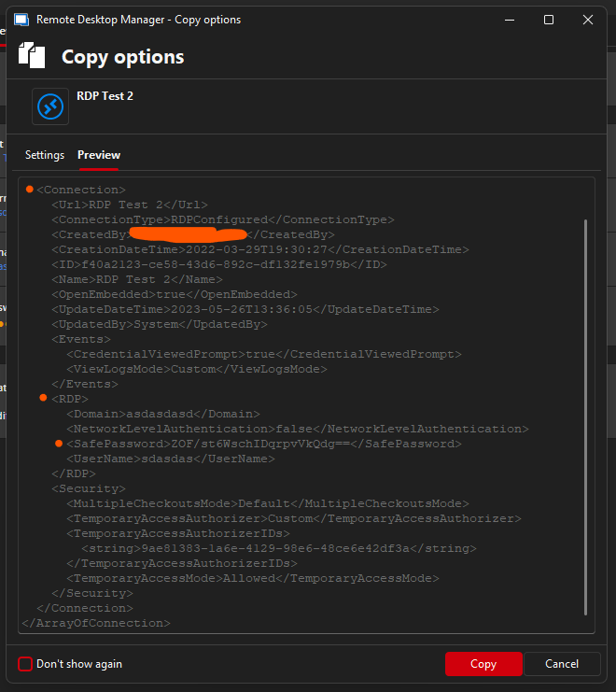Viewport: 616px width, 692px height.
Task: Click the Don't show again label text
Action: point(79,664)
